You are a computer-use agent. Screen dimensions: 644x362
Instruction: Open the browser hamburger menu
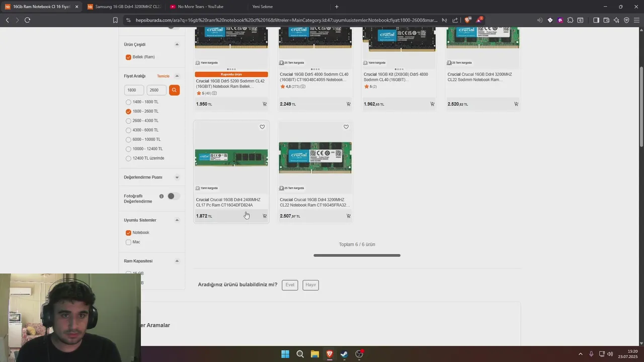pyautogui.click(x=636, y=20)
